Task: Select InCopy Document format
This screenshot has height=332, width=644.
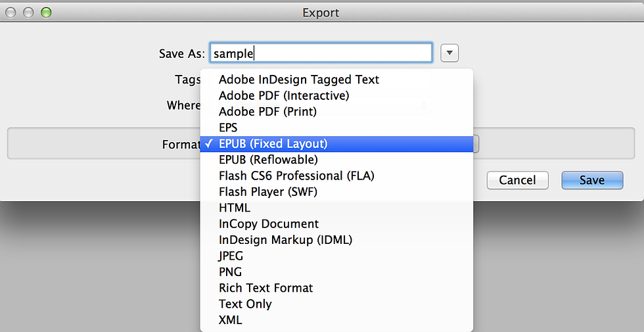Action: pos(336,224)
